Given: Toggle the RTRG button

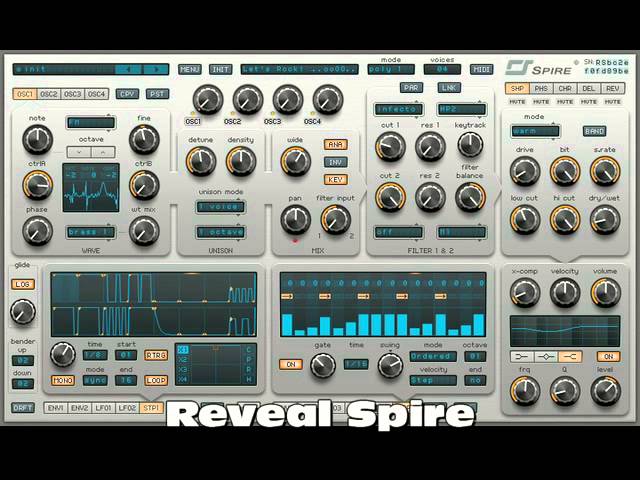Looking at the screenshot, I should pos(156,356).
